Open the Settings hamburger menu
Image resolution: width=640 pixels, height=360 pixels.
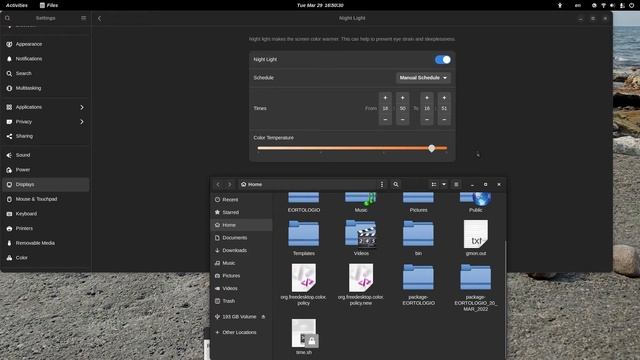click(x=83, y=18)
